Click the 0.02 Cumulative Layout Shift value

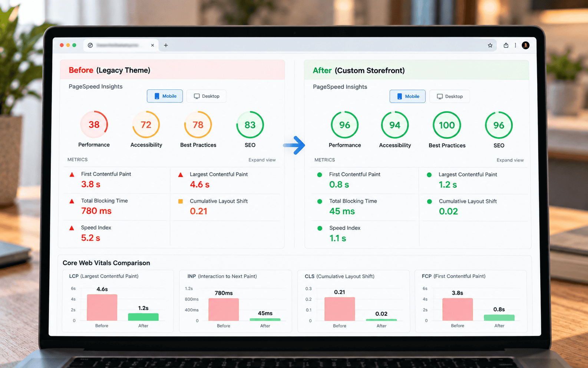click(x=448, y=211)
